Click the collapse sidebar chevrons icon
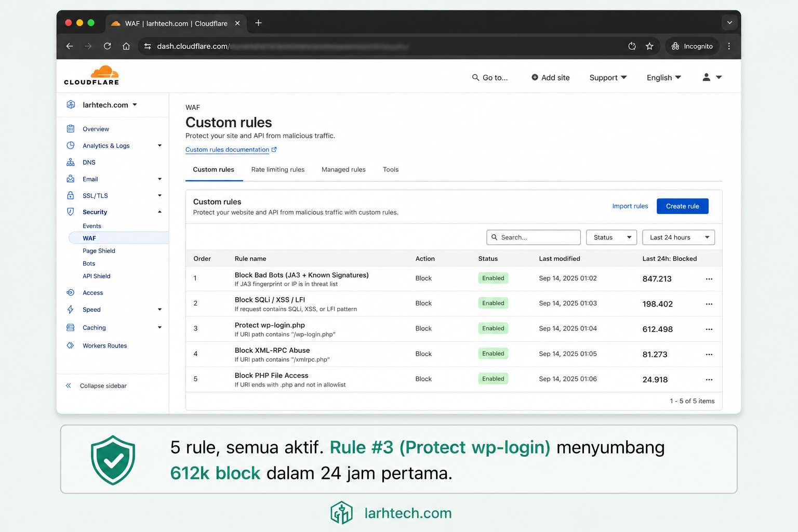 click(x=69, y=385)
